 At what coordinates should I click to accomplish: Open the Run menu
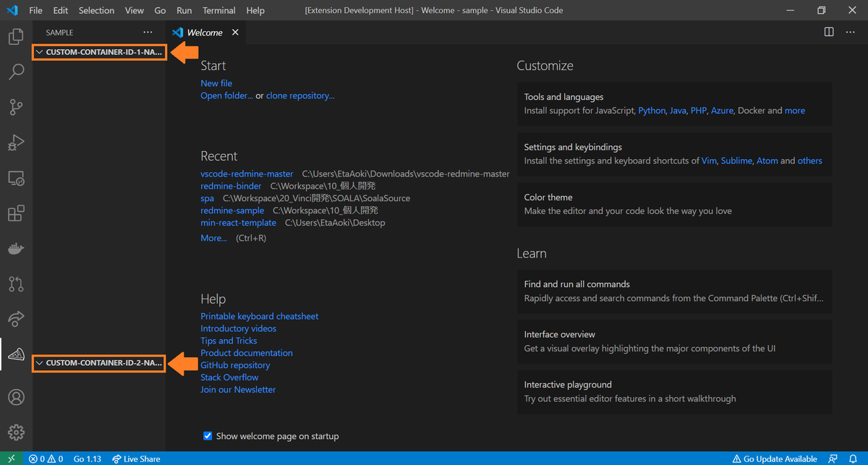[x=184, y=10]
